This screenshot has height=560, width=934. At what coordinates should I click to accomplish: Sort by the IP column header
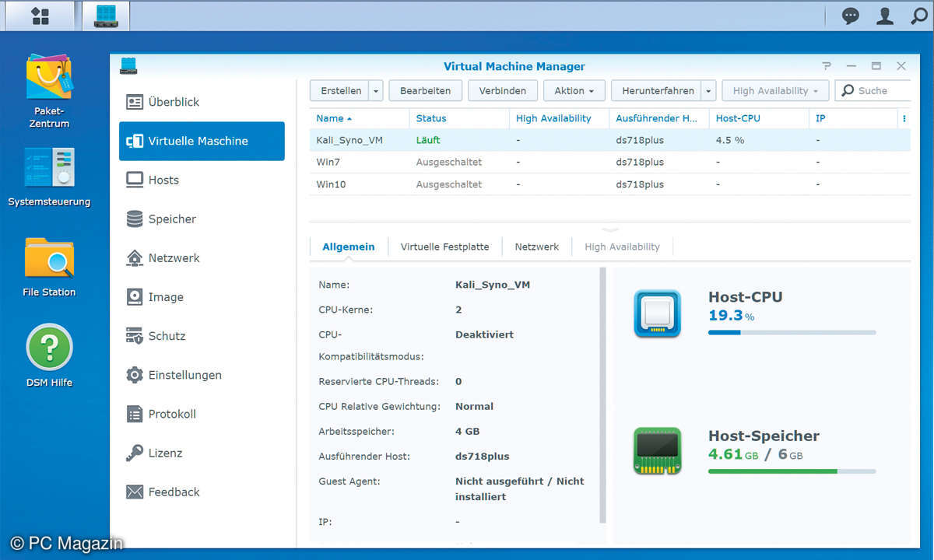click(853, 118)
